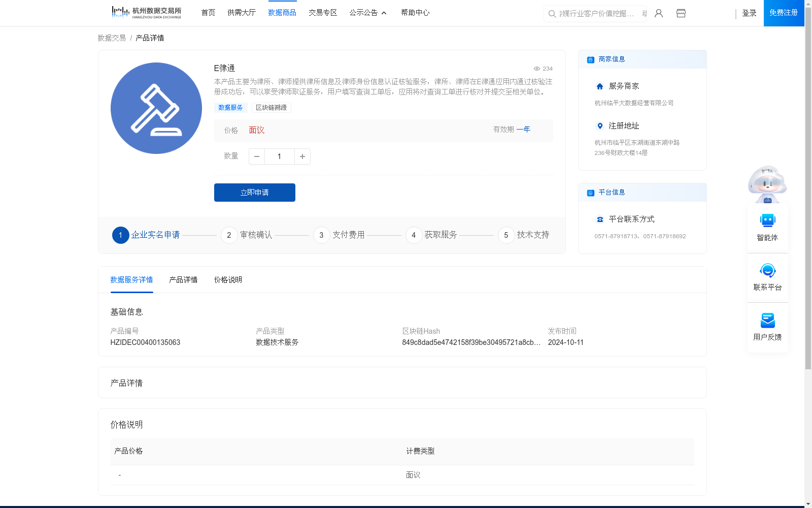The height and width of the screenshot is (508, 812).
Task: Click price value 面议 in red
Action: tap(257, 130)
